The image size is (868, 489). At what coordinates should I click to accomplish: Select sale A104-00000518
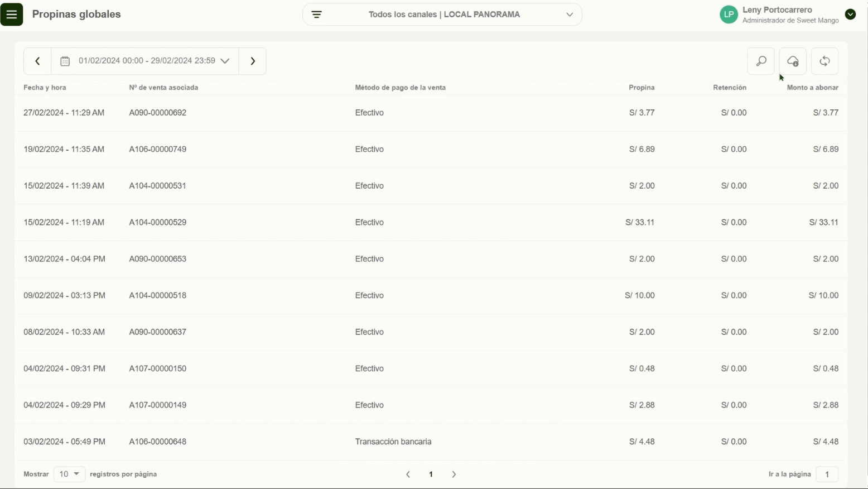pyautogui.click(x=158, y=295)
